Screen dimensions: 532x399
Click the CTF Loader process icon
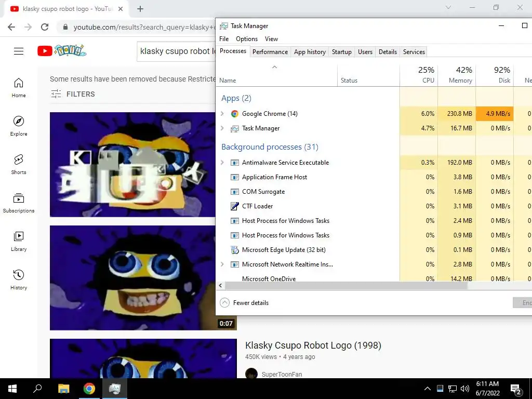[234, 206]
